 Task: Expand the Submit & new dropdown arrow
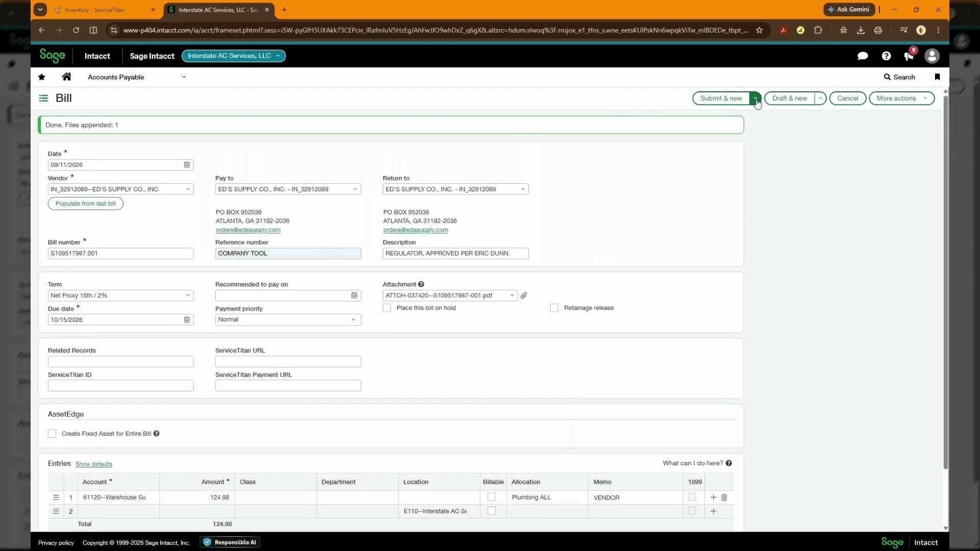755,98
